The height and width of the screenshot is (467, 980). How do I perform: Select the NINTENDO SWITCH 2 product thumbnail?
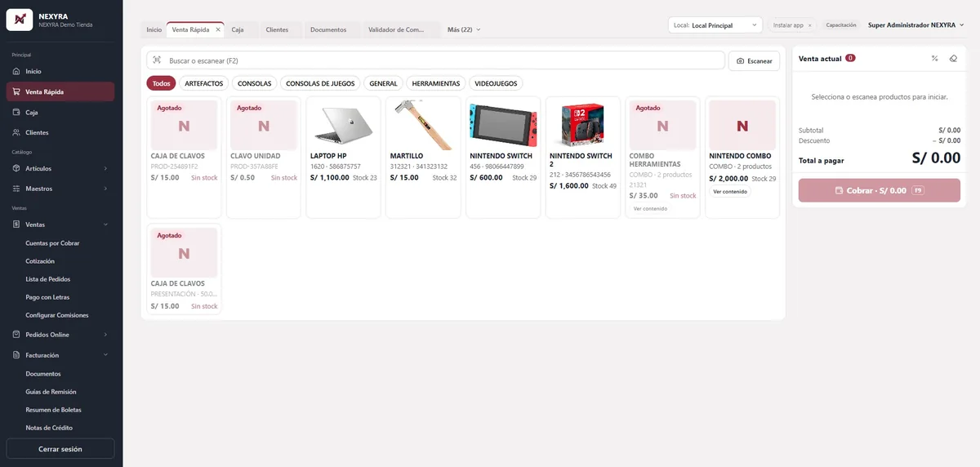[582, 125]
